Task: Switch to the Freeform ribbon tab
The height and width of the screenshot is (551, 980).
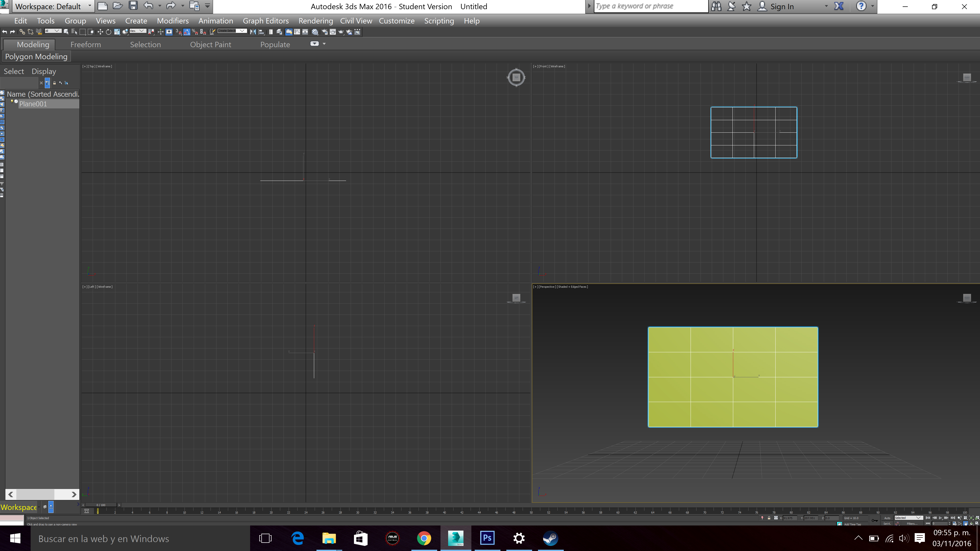Action: pyautogui.click(x=85, y=44)
